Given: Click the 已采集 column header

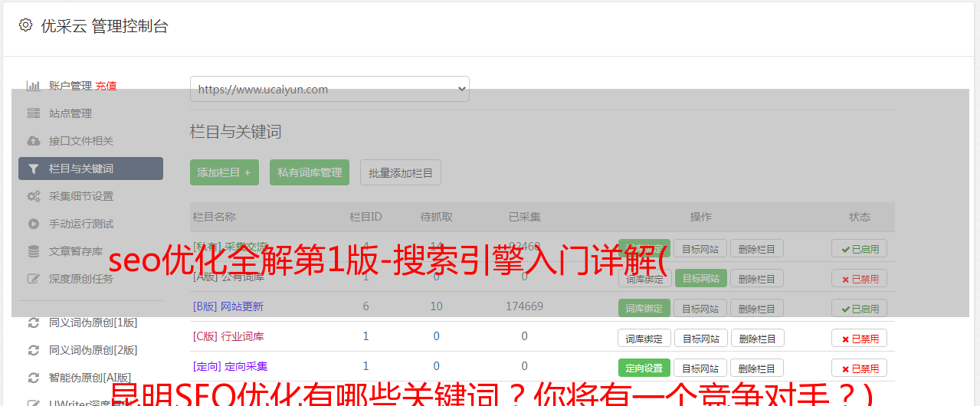Looking at the screenshot, I should 524,217.
